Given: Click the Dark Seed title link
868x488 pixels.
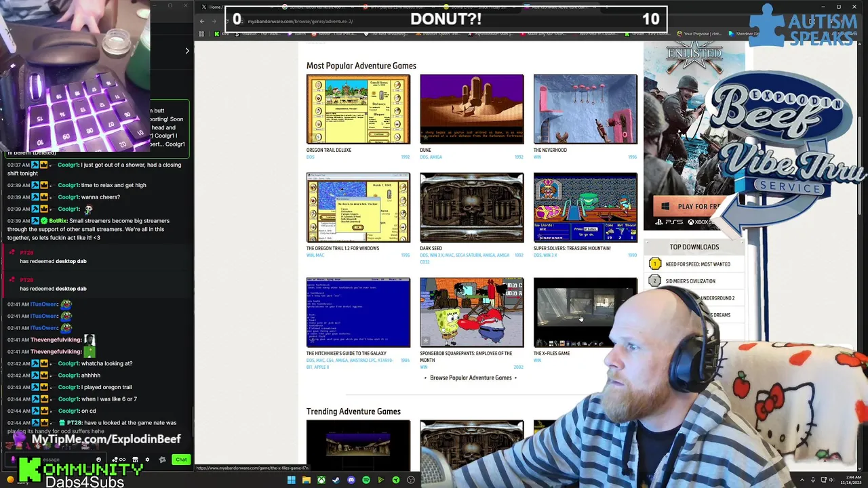Looking at the screenshot, I should [431, 248].
